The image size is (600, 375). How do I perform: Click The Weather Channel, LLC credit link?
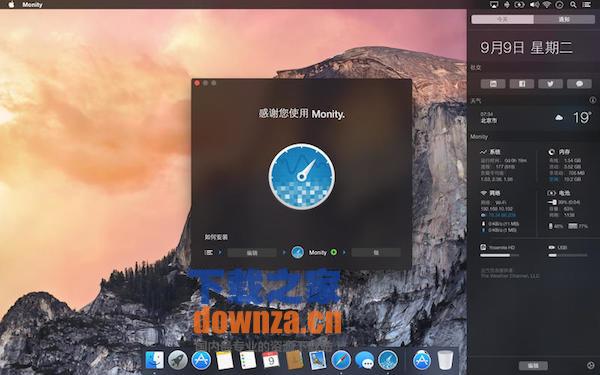510,276
